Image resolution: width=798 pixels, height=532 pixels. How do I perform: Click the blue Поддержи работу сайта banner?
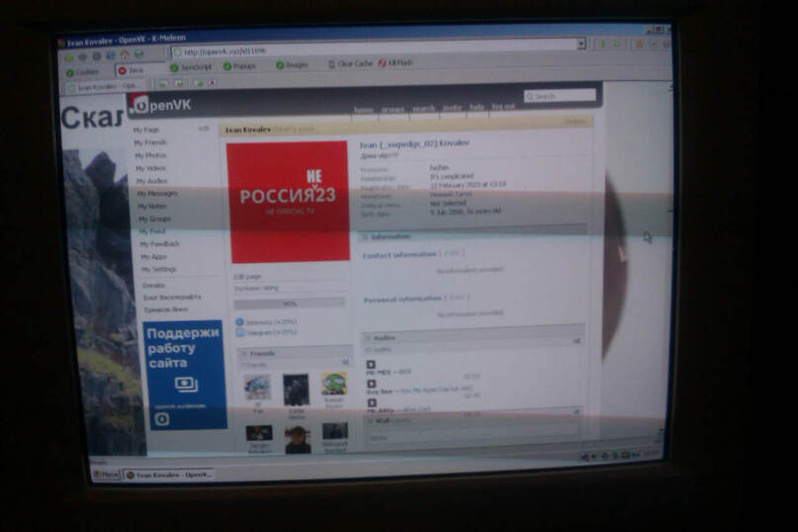[x=185, y=375]
